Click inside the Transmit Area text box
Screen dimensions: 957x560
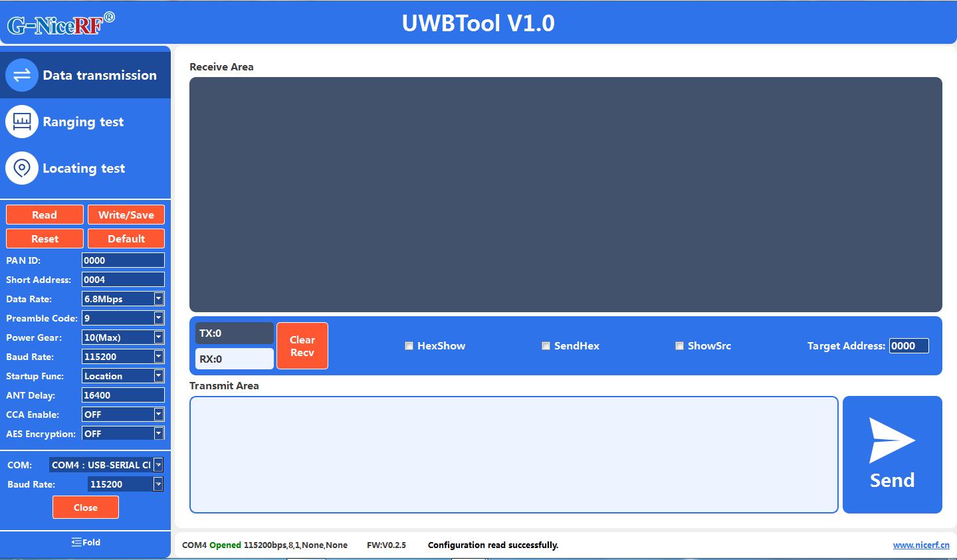coord(514,455)
